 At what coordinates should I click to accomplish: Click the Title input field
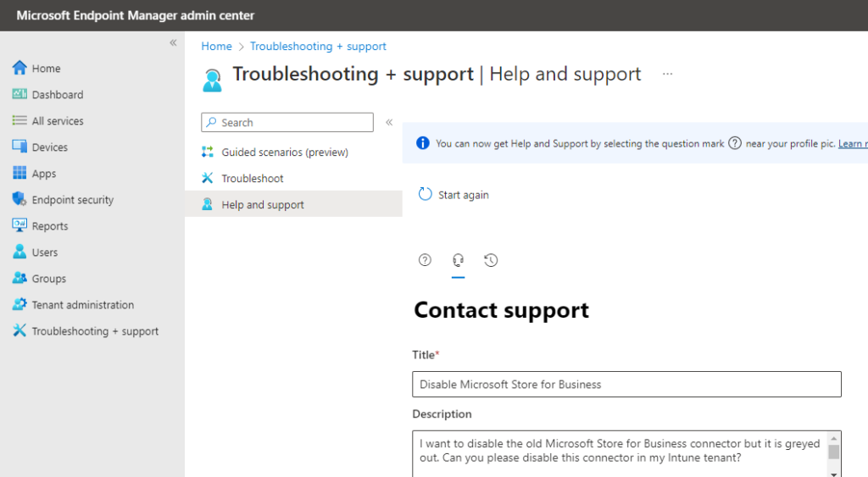(626, 384)
